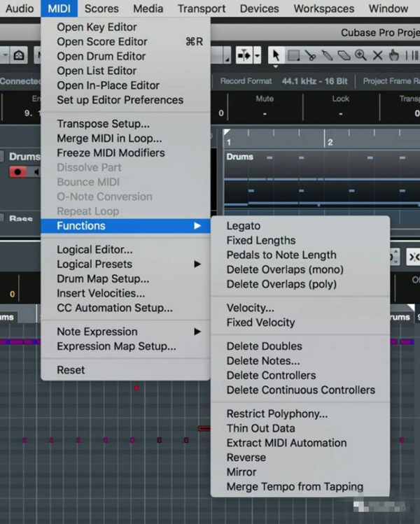420x524 pixels.
Task: Toggle Record Enable on Drums track
Action: 18,172
